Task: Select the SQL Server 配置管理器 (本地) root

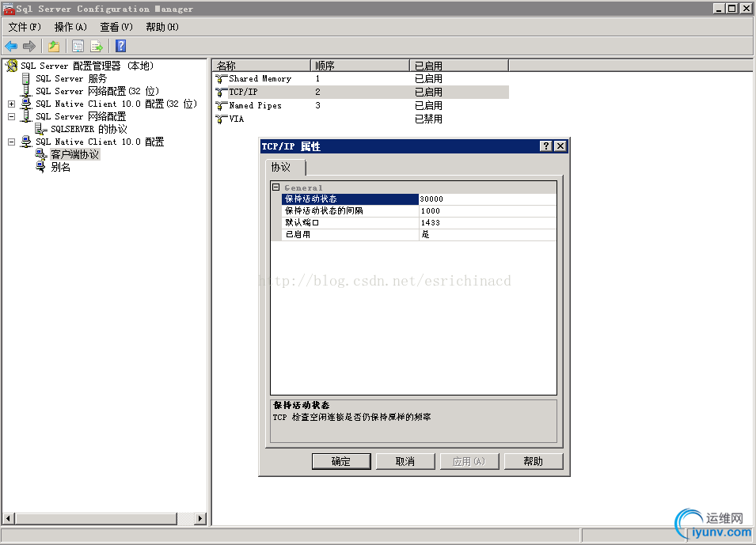Action: [87, 66]
